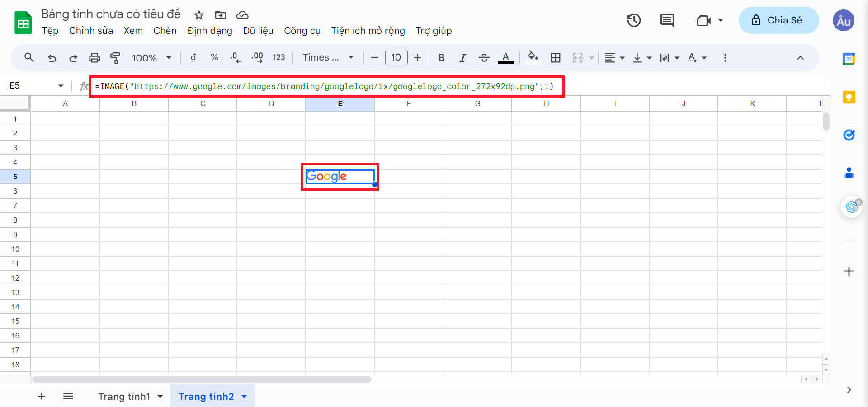Undo the last action
868x407 pixels.
pos(52,58)
